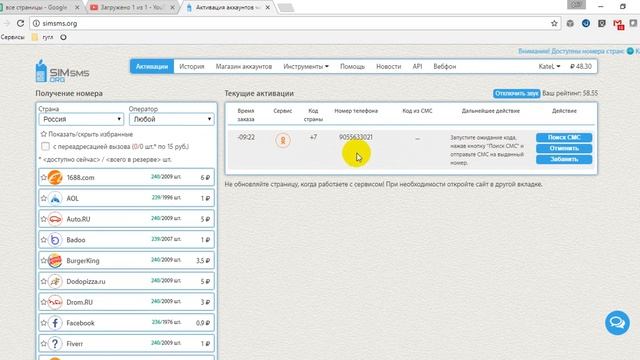Toggle favorite star for BurgerKing
Viewport: 640px width, 360px height.
[44, 261]
